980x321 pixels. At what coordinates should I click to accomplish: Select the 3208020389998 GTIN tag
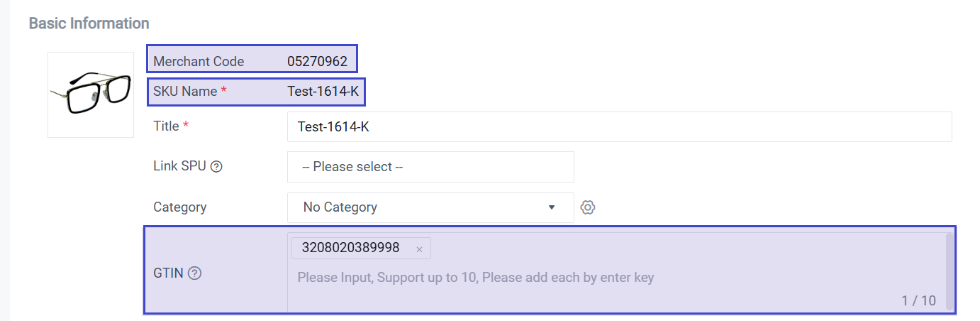tap(351, 248)
